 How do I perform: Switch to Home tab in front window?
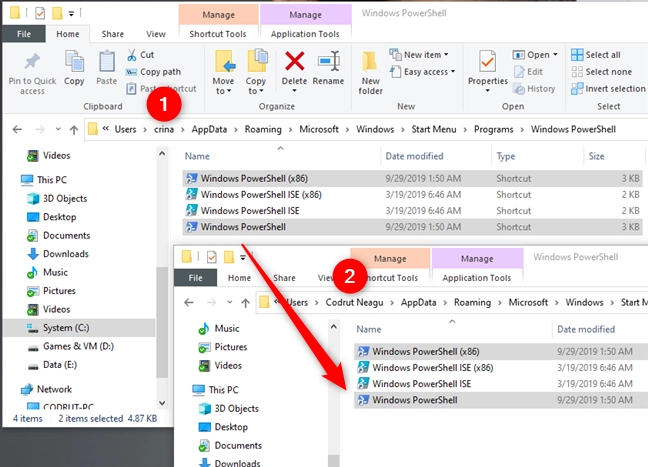(x=239, y=278)
